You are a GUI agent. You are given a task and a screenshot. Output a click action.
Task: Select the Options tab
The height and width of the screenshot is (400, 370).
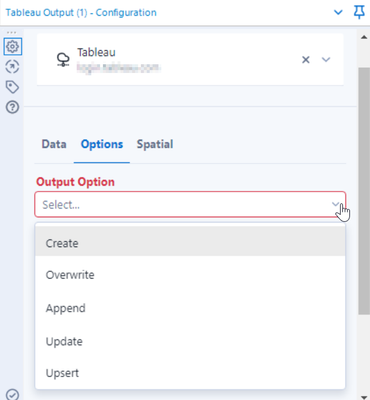coord(102,144)
